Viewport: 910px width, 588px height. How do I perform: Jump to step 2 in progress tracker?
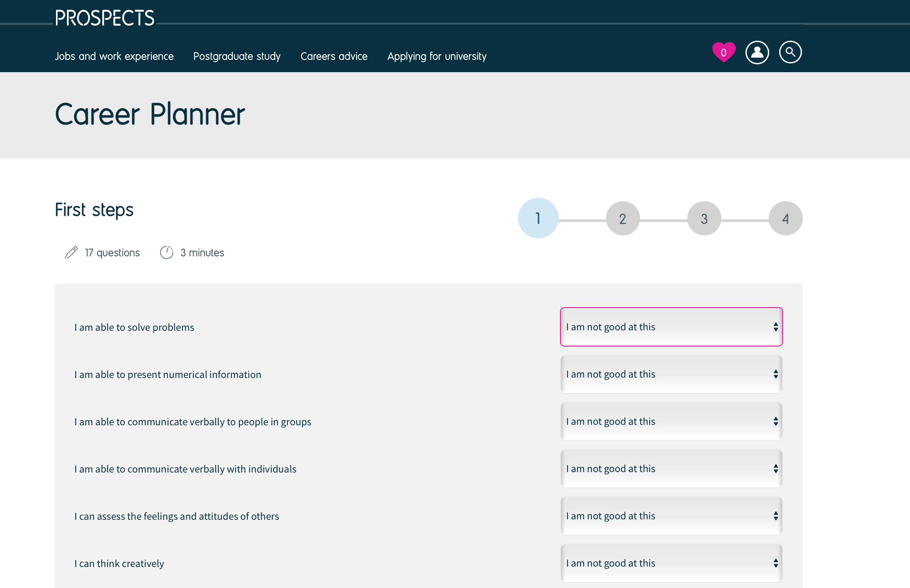coord(623,218)
